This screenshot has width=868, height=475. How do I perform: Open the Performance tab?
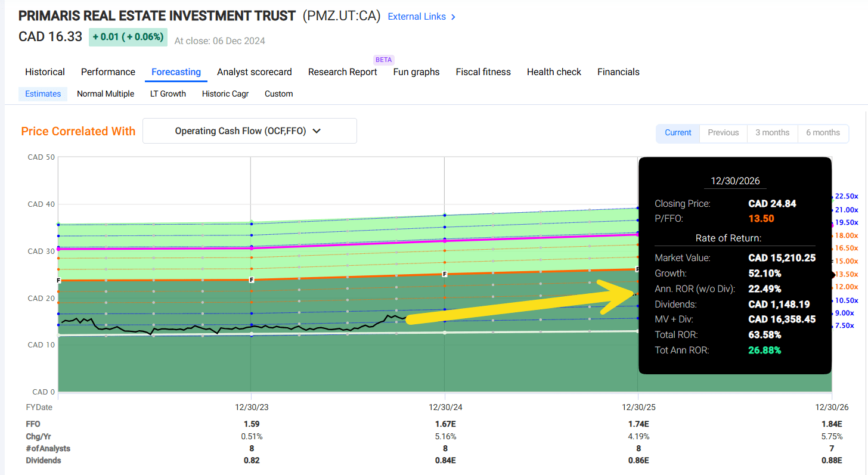108,72
